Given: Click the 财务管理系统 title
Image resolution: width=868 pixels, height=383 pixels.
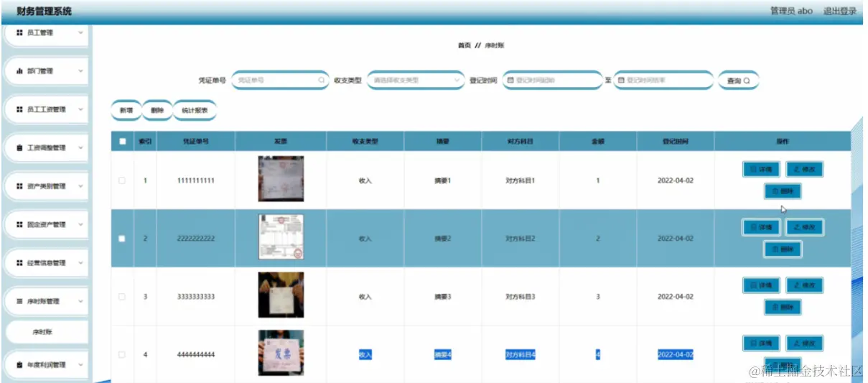Looking at the screenshot, I should click(x=45, y=11).
